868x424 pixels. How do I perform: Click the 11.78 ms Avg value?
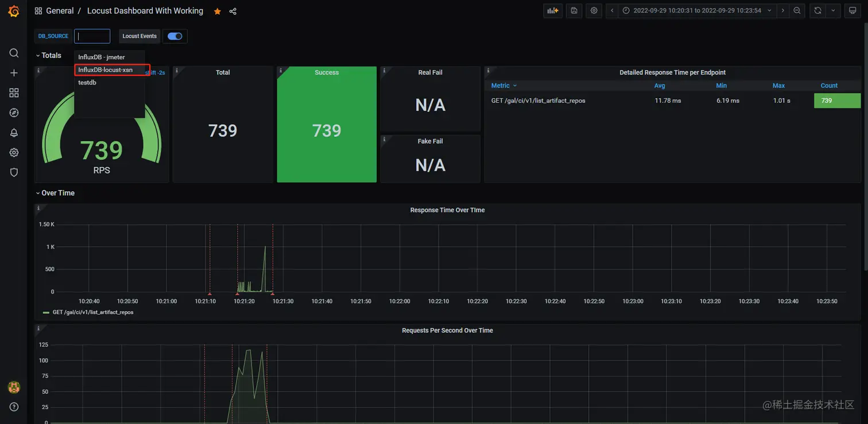668,101
